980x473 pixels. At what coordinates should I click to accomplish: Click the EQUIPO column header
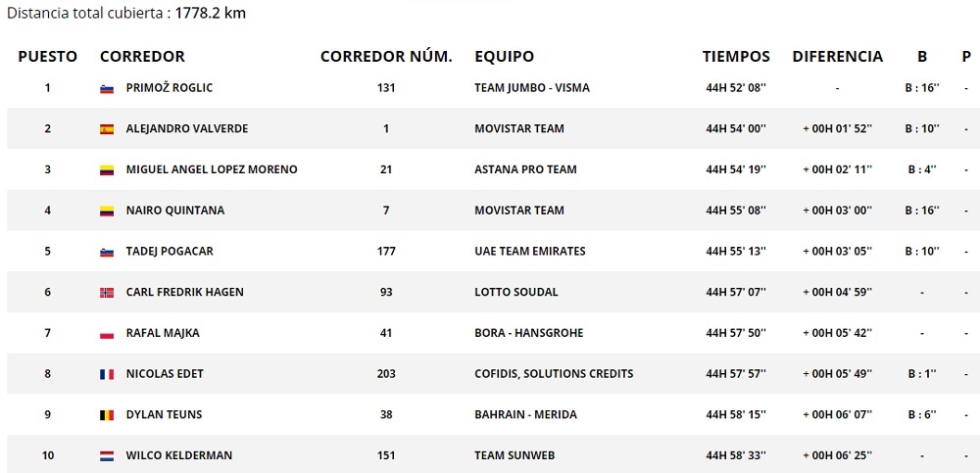click(504, 57)
